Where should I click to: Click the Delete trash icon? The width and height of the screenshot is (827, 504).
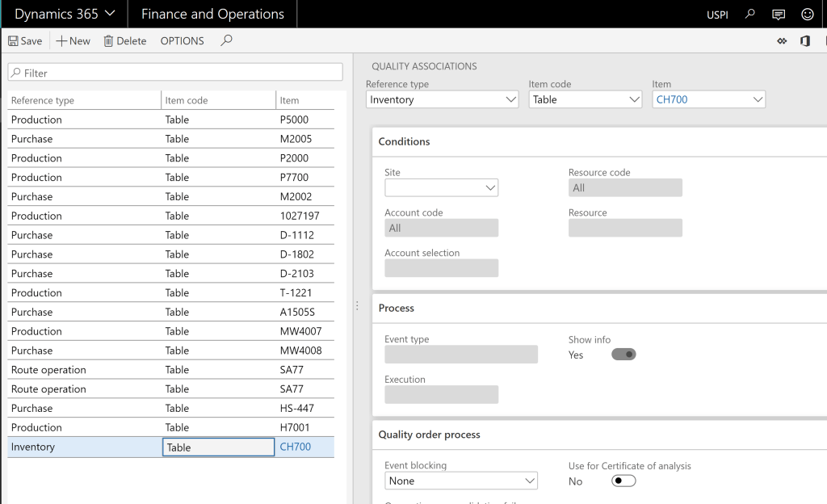108,41
